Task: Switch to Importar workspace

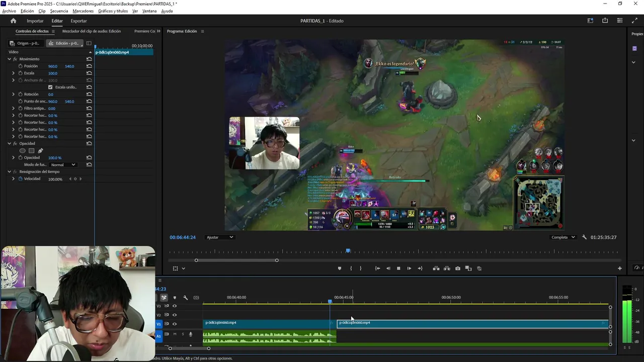Action: pyautogui.click(x=35, y=21)
